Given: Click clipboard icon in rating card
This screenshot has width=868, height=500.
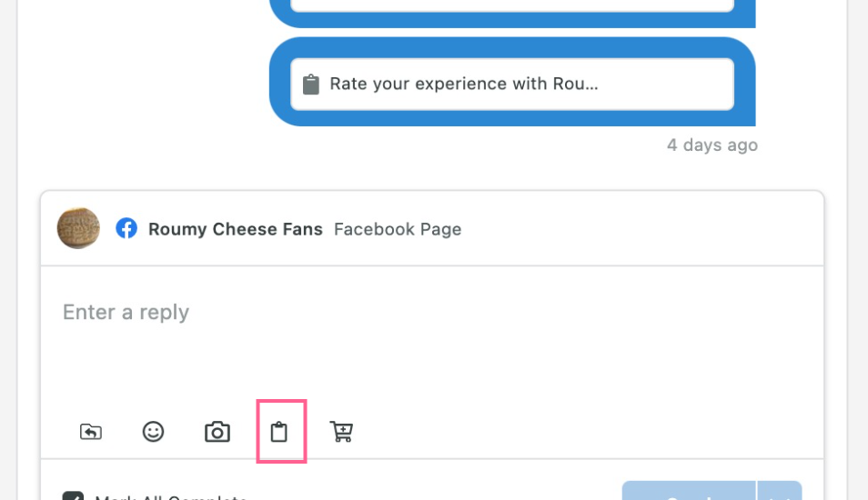Looking at the screenshot, I should pyautogui.click(x=310, y=85).
